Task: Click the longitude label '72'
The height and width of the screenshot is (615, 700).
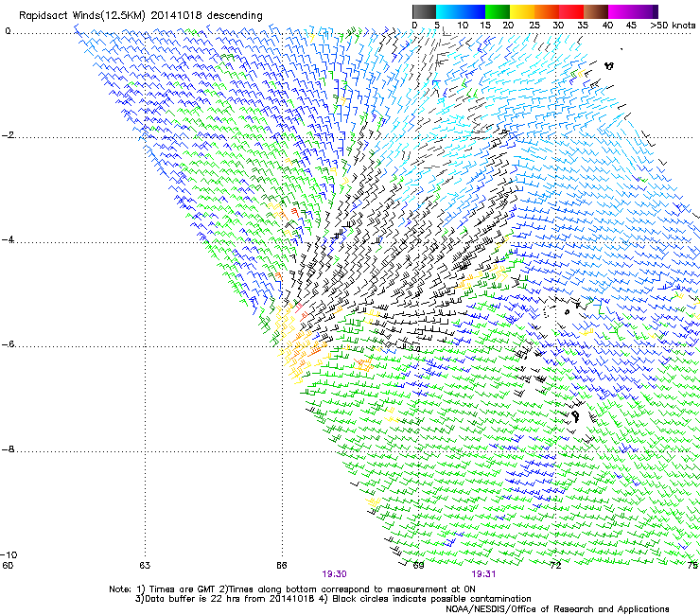Action: [x=555, y=565]
